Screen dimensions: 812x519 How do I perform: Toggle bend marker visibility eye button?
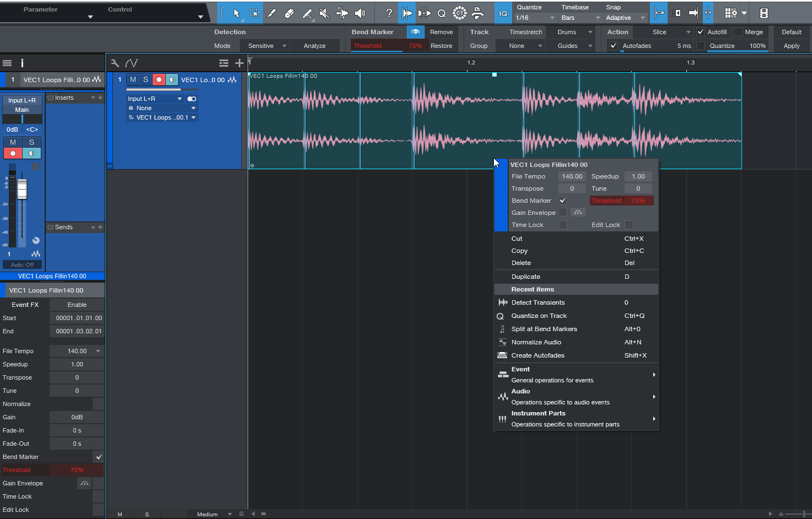click(415, 32)
